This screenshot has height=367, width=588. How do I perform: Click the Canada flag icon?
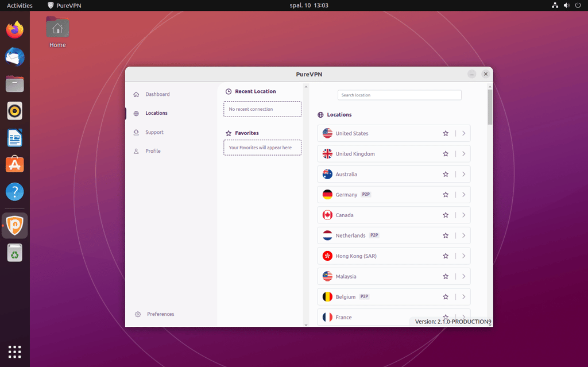coord(327,215)
